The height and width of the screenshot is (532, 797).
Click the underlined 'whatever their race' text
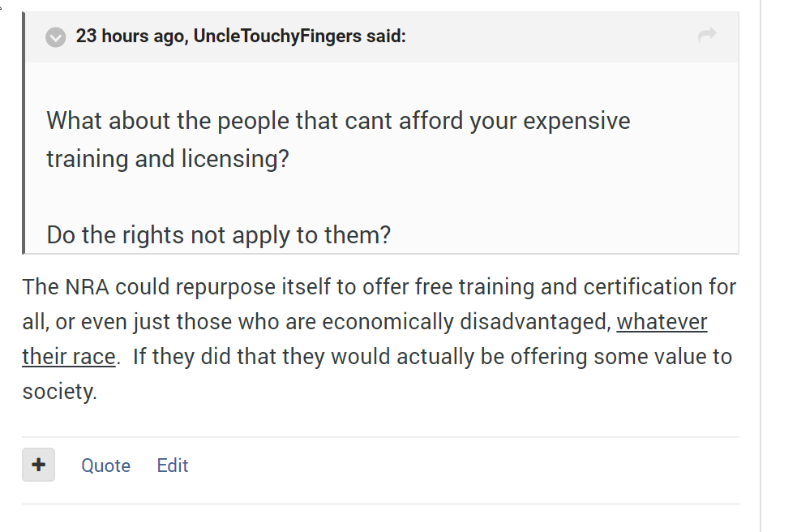[661, 323]
